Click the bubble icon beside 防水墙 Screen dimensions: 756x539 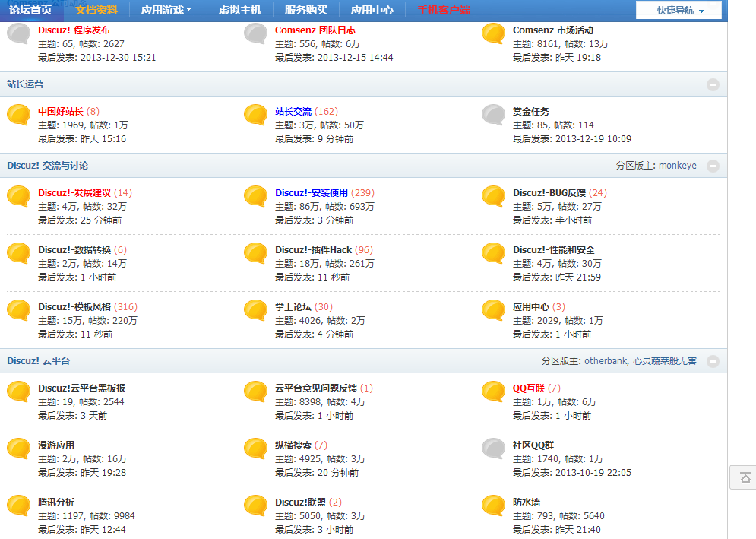[x=493, y=506]
